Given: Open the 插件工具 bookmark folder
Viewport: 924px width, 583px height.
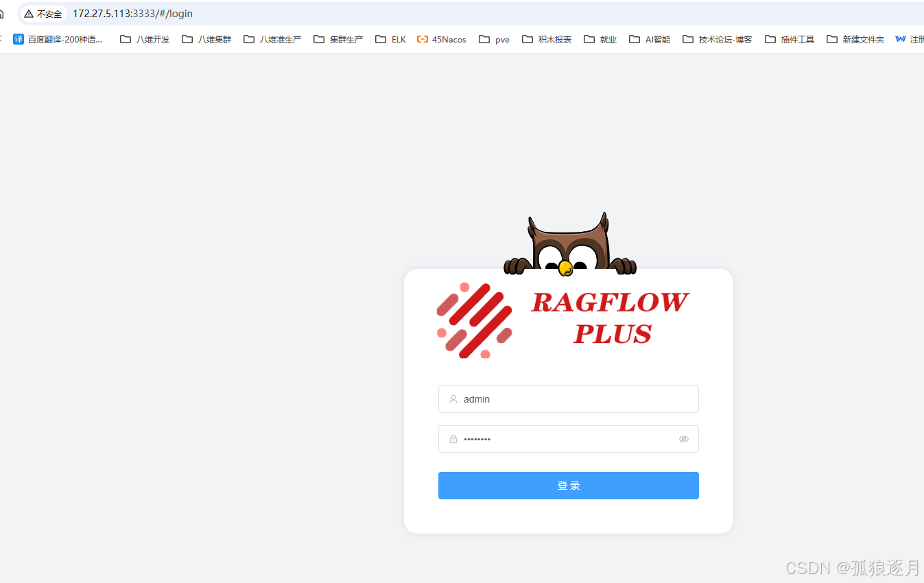Looking at the screenshot, I should point(789,39).
